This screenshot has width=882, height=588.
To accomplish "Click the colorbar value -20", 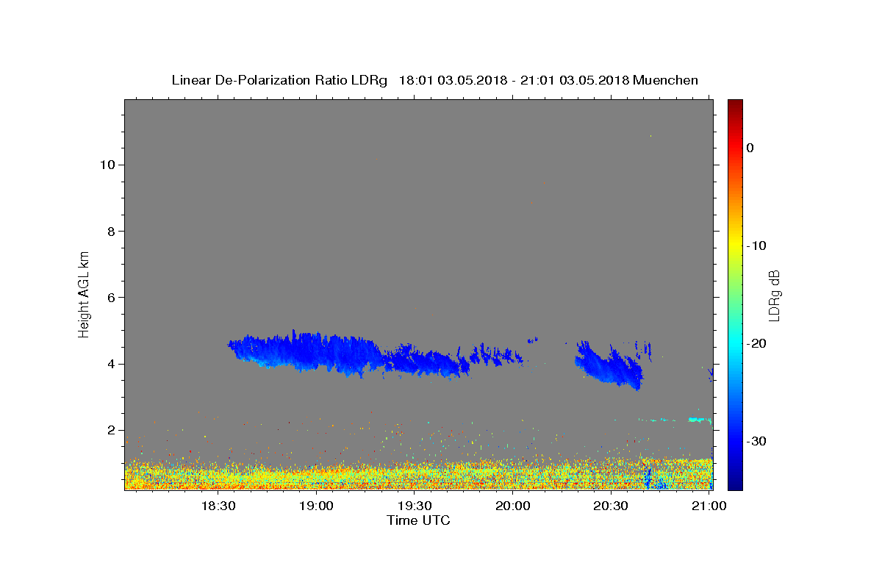I will click(x=756, y=343).
